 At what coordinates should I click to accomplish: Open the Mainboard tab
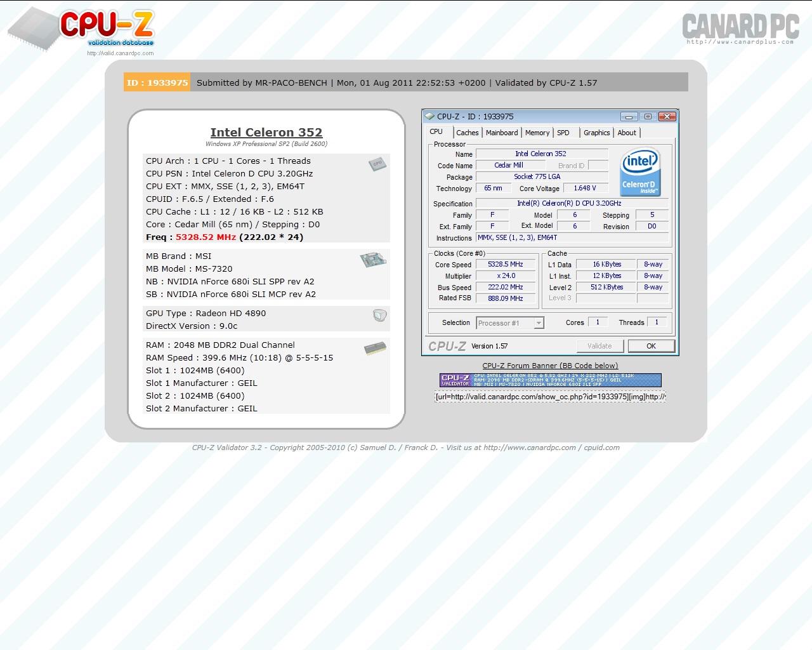click(502, 133)
